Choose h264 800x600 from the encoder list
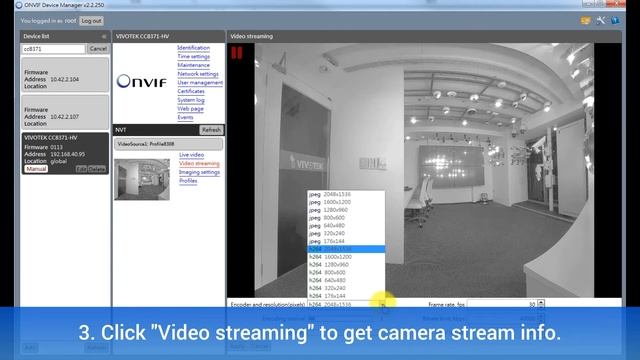 click(x=346, y=272)
